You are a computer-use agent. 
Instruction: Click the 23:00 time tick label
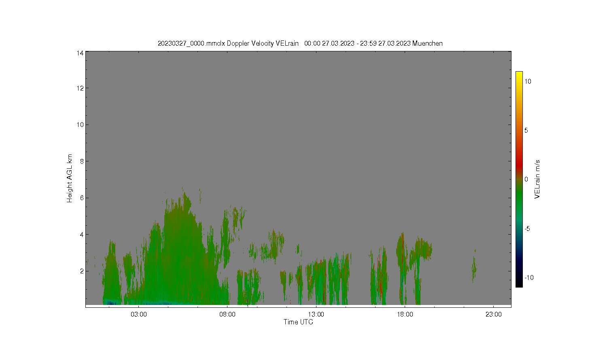tap(494, 315)
